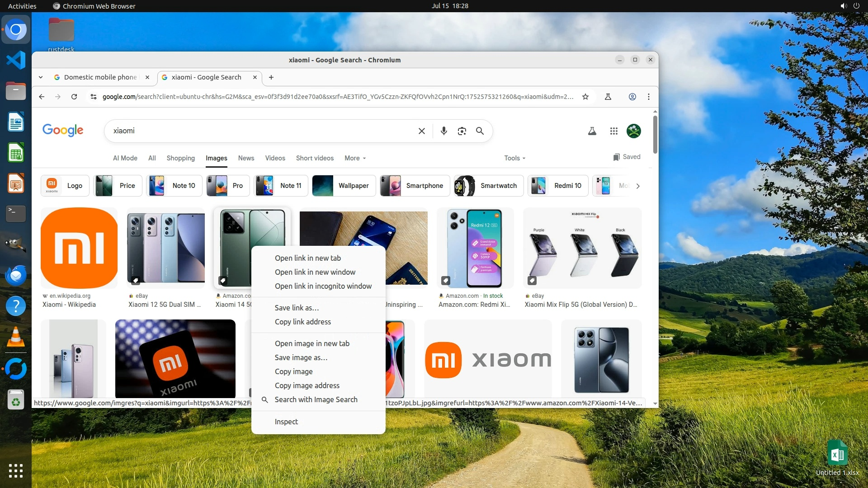Open Chromium three-dot menu
The image size is (868, 488).
point(649,97)
